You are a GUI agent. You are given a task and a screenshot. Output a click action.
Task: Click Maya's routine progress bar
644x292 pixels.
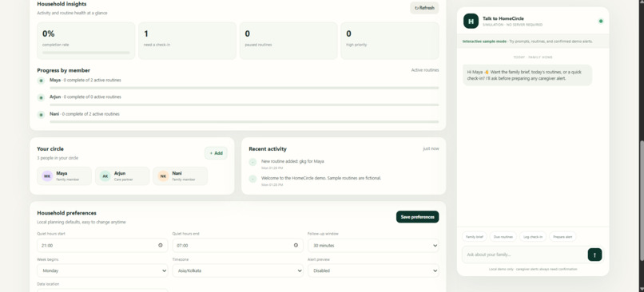coord(244,88)
